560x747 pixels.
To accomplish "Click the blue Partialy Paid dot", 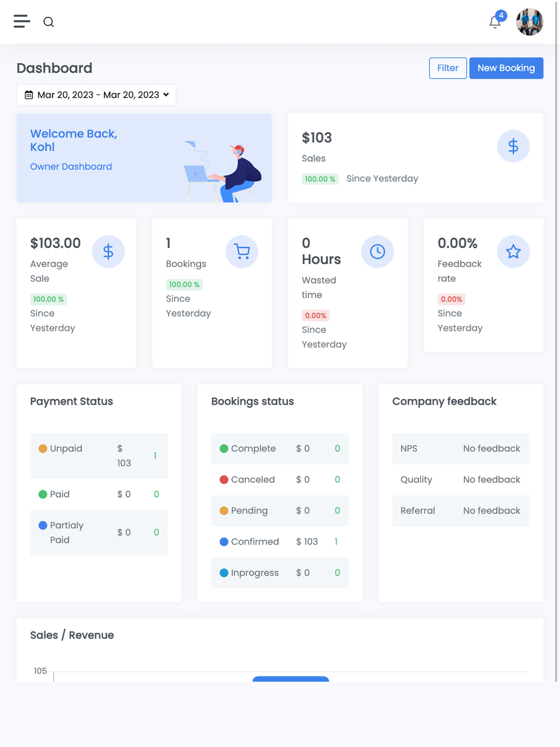I will tap(43, 525).
